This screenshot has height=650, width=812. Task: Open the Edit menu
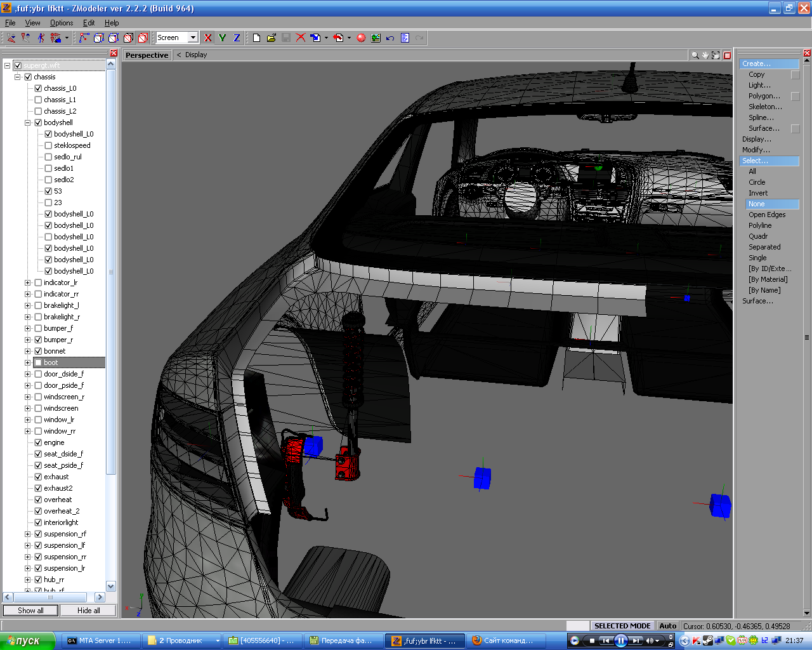(89, 23)
